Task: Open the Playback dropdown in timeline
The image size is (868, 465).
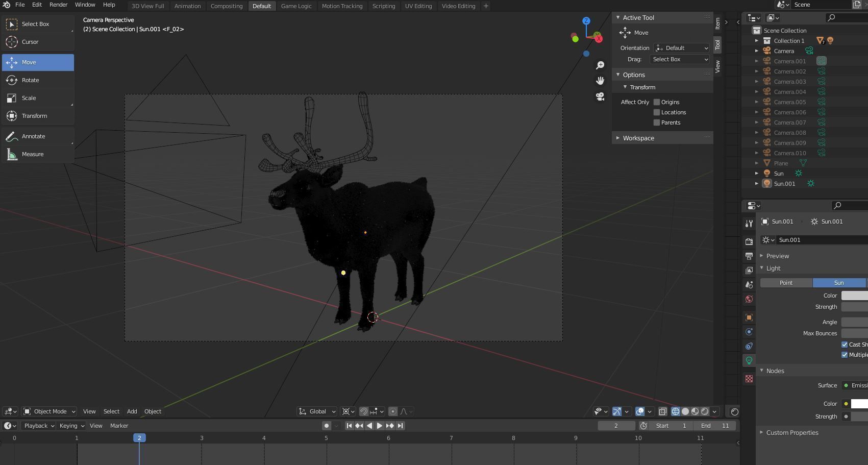Action: [x=39, y=426]
